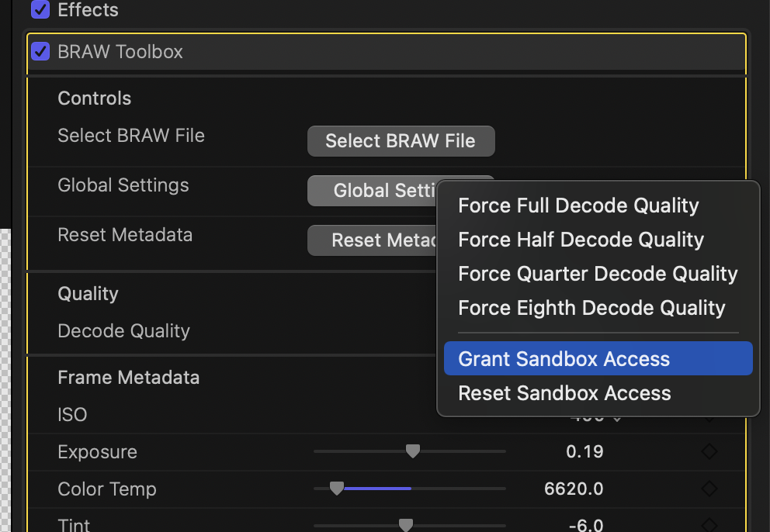The image size is (770, 532).
Task: Click the Color Temp slider handle
Action: pos(336,489)
